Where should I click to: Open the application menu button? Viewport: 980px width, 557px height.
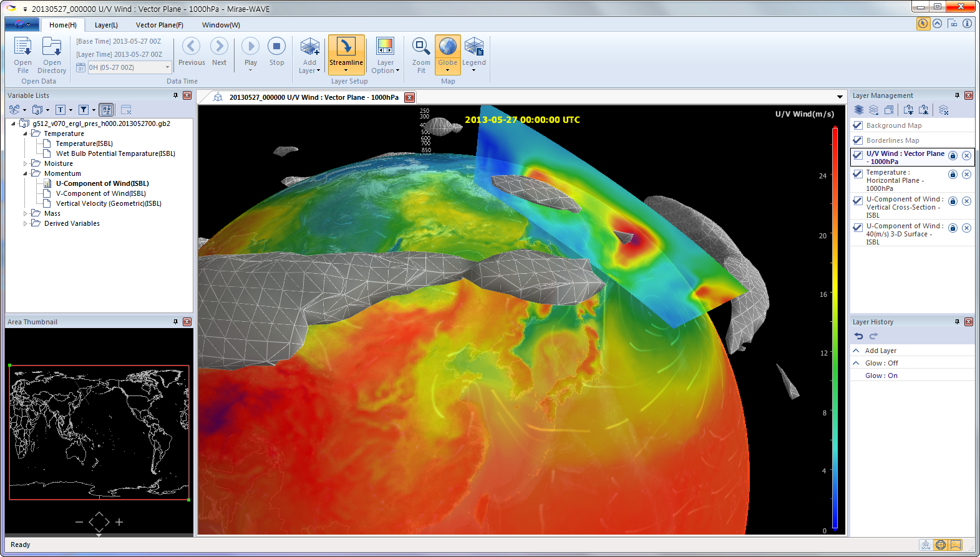22,24
